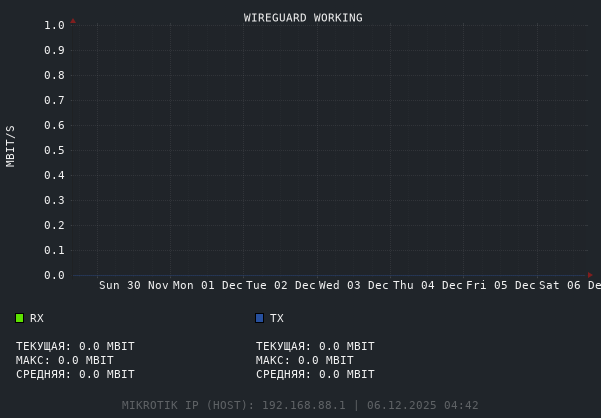Screen dimensions: 601x418
Task: Click the Mon 01 Dec date label
Action: (x=207, y=285)
